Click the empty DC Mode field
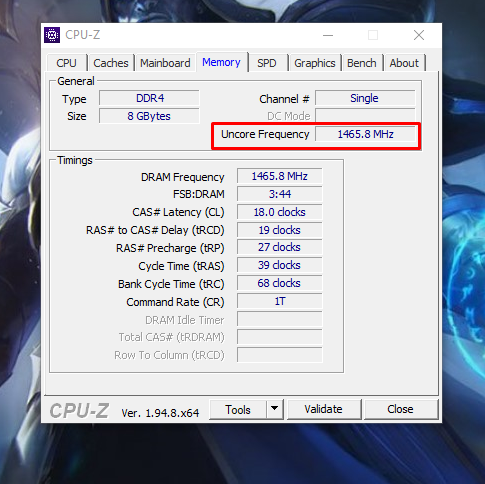This screenshot has width=485, height=484. (x=365, y=115)
